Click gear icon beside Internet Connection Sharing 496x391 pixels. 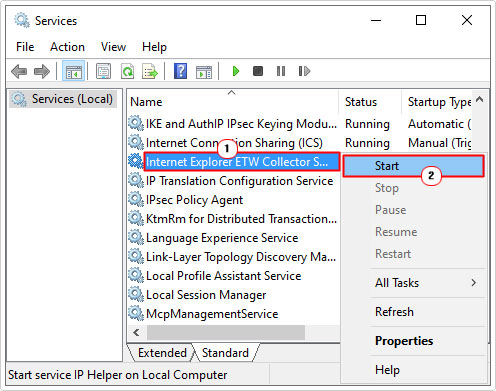pyautogui.click(x=136, y=142)
